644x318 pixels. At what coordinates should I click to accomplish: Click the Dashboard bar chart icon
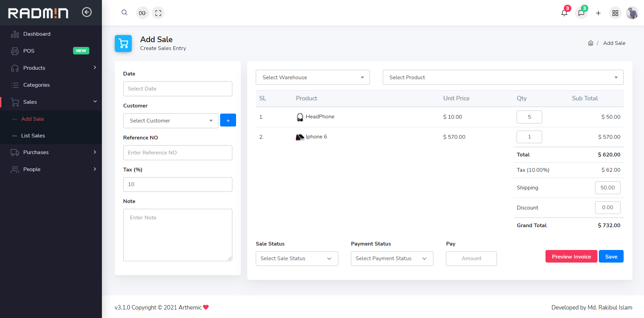pyautogui.click(x=15, y=34)
